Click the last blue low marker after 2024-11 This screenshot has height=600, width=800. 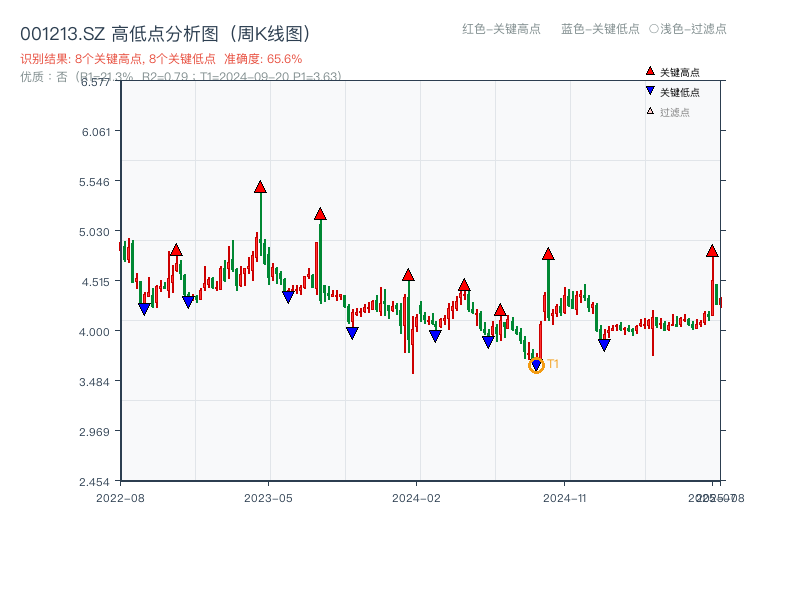pos(604,345)
